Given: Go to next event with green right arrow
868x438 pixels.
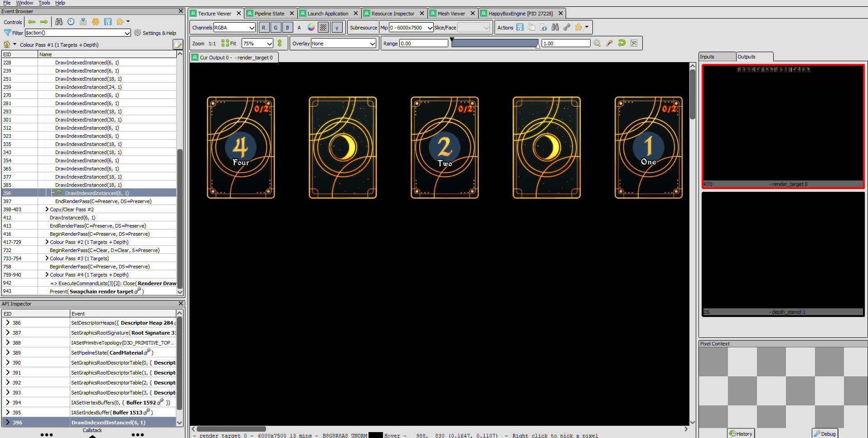Looking at the screenshot, I should coord(44,22).
